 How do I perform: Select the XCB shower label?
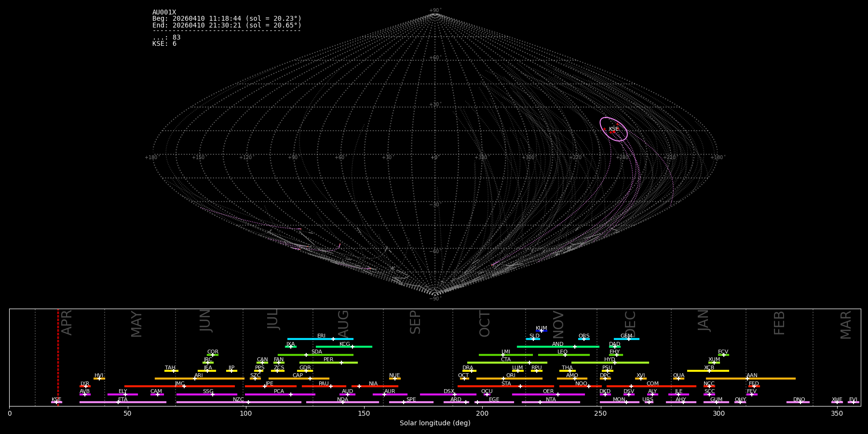[709, 368]
